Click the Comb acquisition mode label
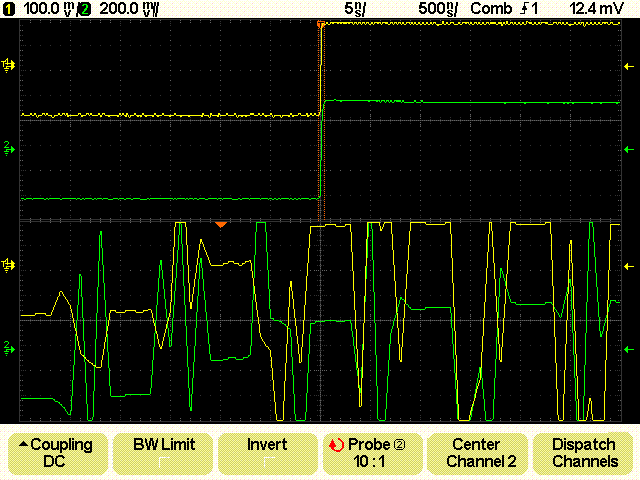 491,9
